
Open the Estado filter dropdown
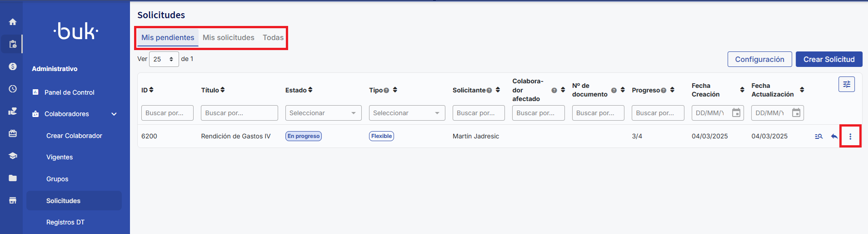(323, 113)
